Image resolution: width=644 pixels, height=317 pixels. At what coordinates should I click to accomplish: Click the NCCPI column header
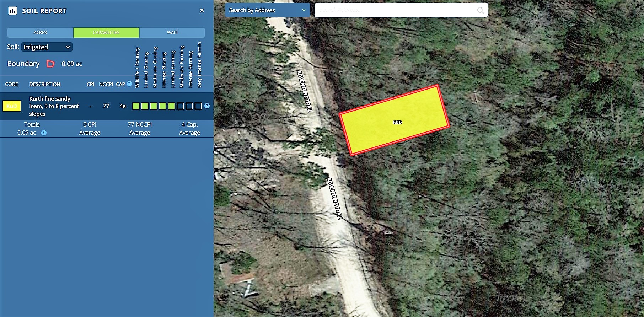tap(106, 84)
